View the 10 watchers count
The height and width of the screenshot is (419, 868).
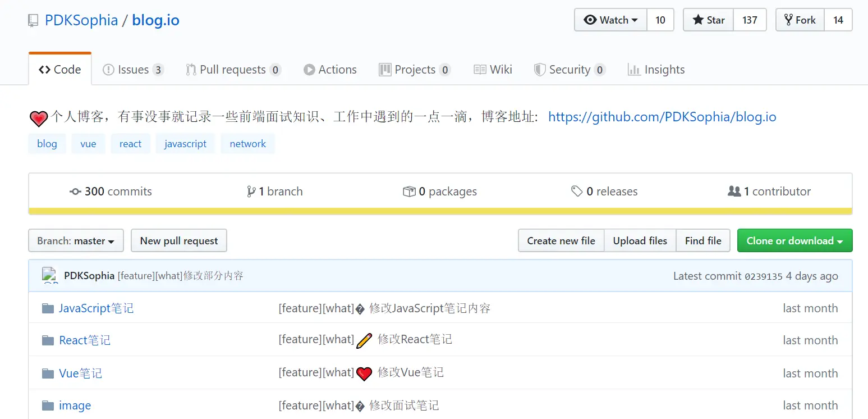pyautogui.click(x=660, y=20)
